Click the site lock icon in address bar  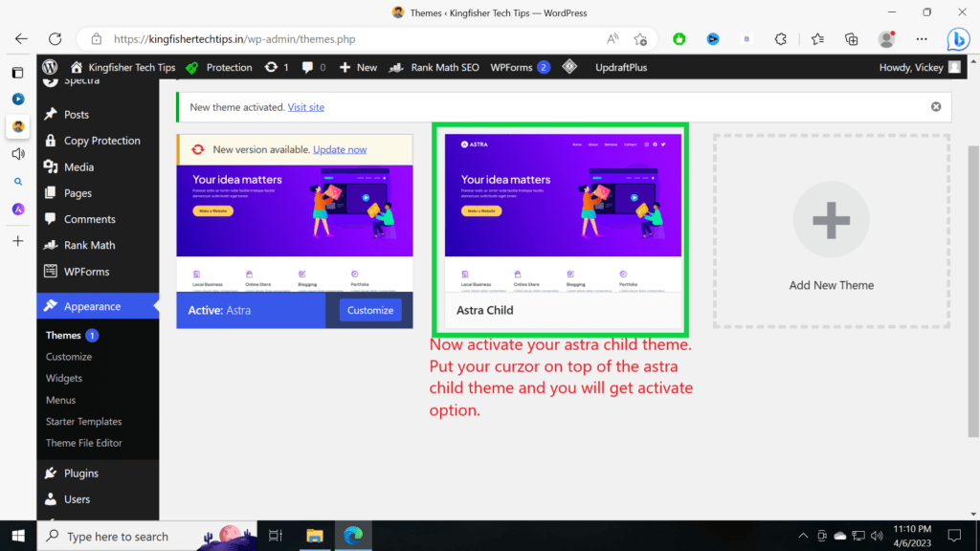97,38
